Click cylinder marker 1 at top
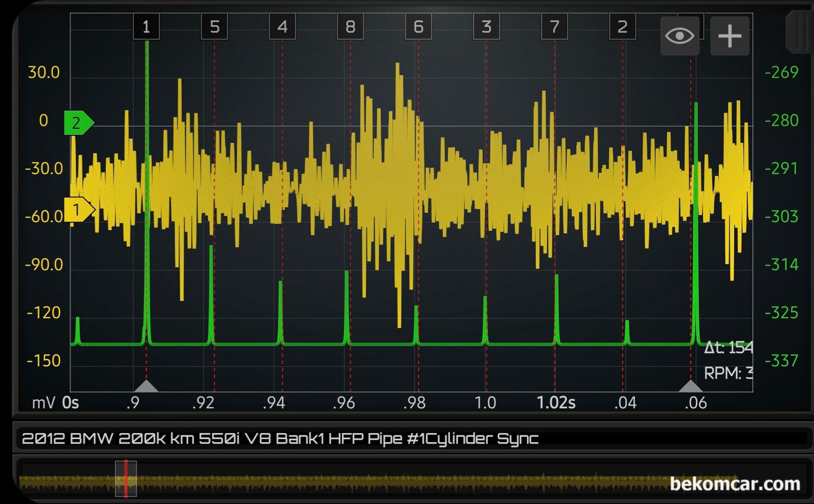814x504 pixels. point(146,27)
